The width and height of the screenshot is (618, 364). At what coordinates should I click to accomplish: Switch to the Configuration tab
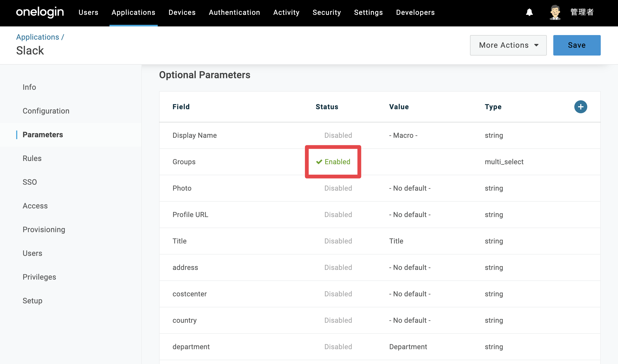tap(46, 111)
